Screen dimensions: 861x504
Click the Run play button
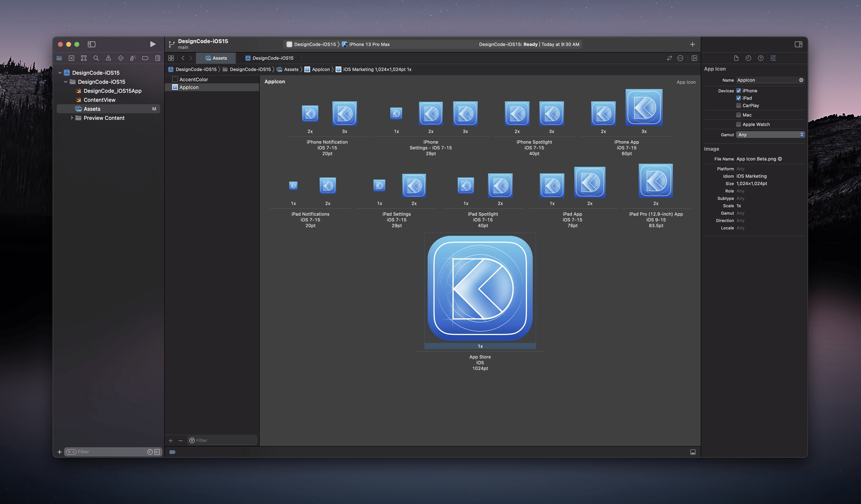152,44
